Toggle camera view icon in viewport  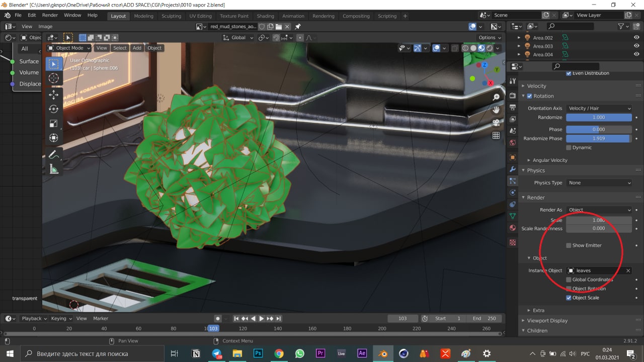pyautogui.click(x=496, y=123)
